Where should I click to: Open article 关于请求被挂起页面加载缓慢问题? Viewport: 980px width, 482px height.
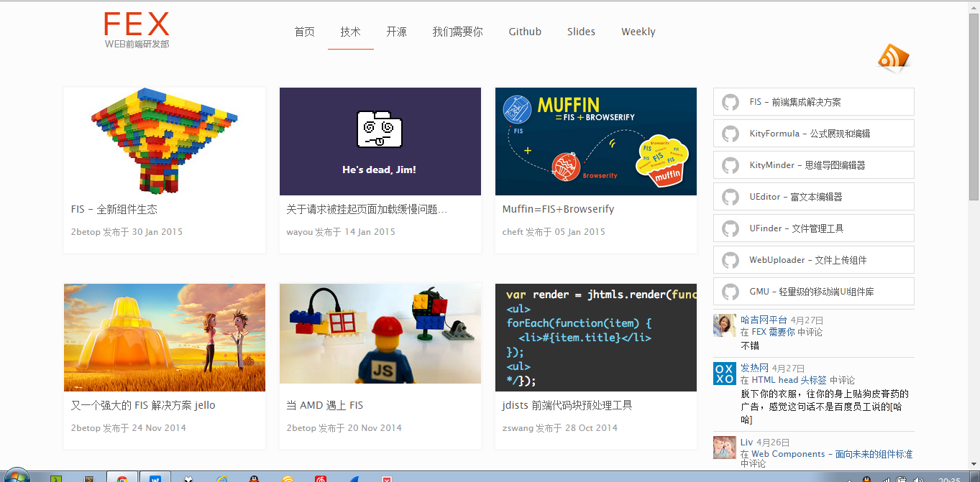367,209
